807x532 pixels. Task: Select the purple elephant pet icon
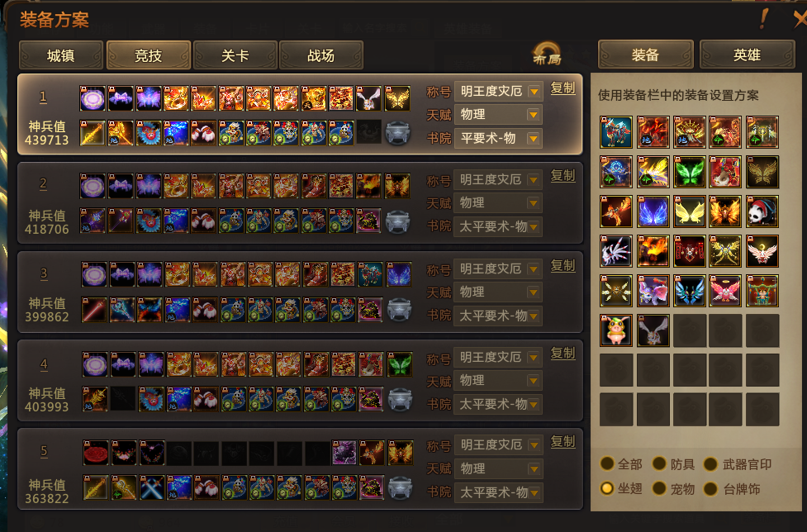tap(653, 291)
